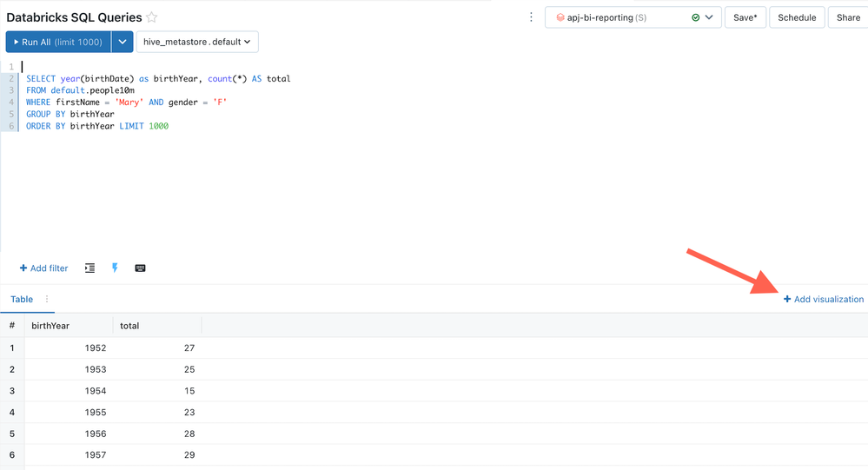
Task: Open the apj-bi-reporting warehouse selector
Action: (633, 17)
